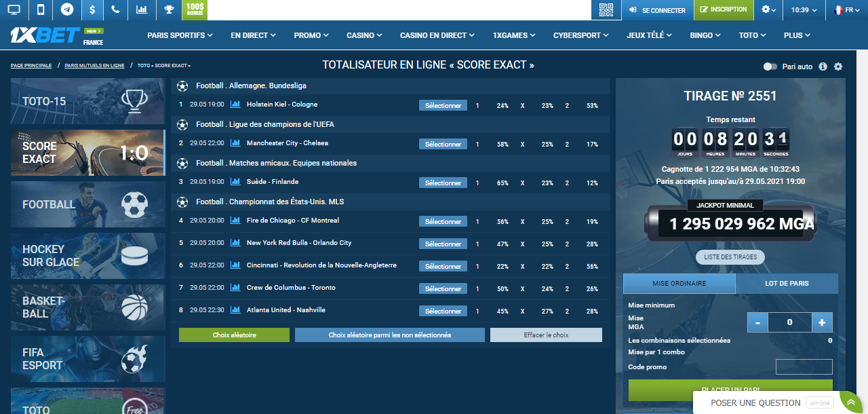Click the phone callback icon

(x=116, y=10)
